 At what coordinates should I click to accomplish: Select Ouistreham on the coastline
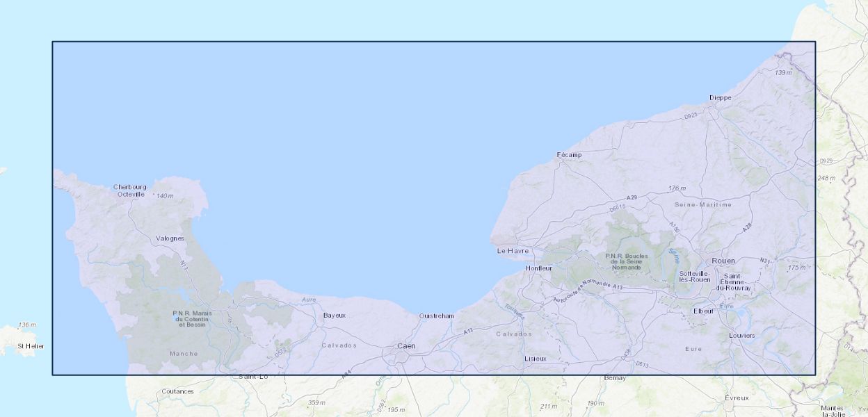click(436, 316)
